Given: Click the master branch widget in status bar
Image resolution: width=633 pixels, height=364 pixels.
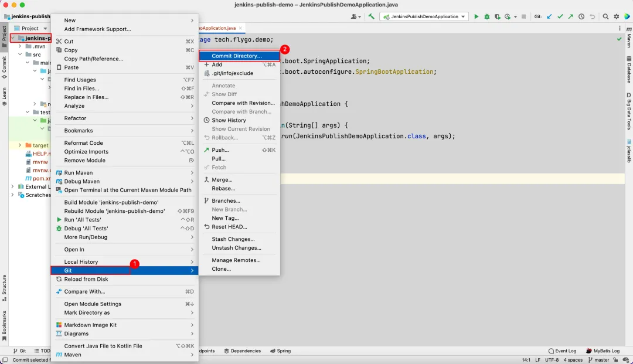Looking at the screenshot, I should tap(598, 359).
